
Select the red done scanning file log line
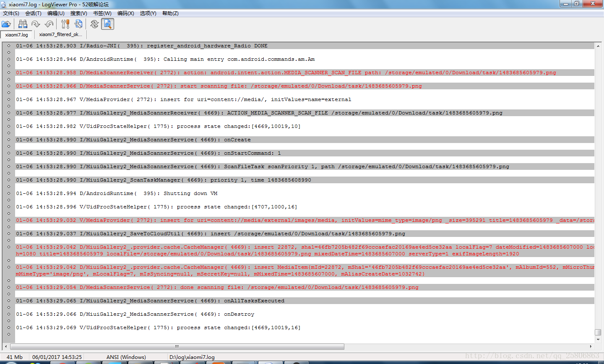(305, 287)
